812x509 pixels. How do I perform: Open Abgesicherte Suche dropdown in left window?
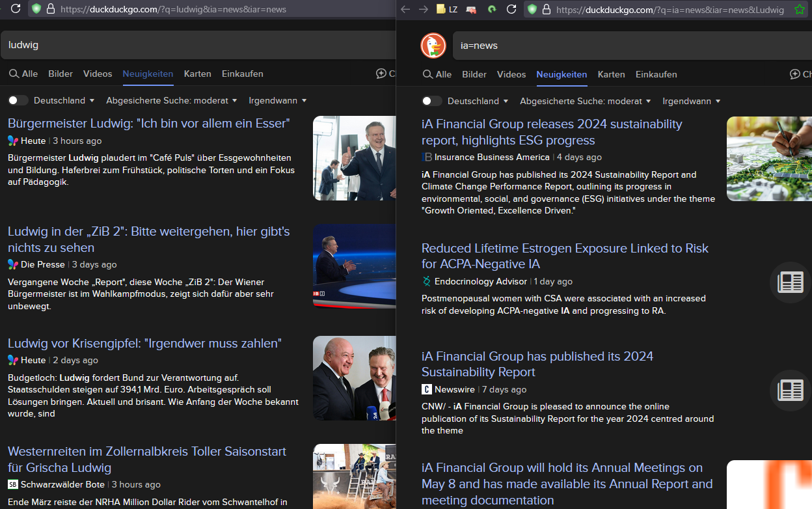(172, 100)
